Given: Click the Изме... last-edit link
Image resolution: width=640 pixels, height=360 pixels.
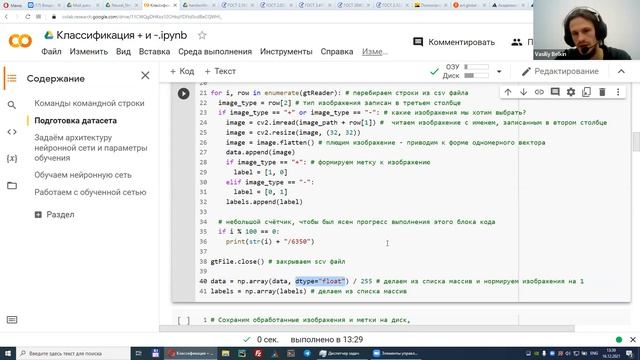Looking at the screenshot, I should point(374,52).
